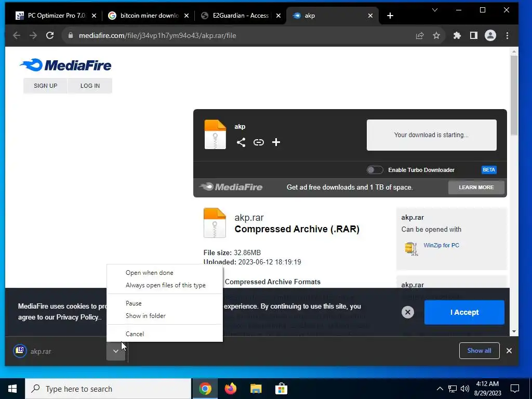Expand akp.rar download options arrow
The image size is (532, 399).
[x=116, y=351]
